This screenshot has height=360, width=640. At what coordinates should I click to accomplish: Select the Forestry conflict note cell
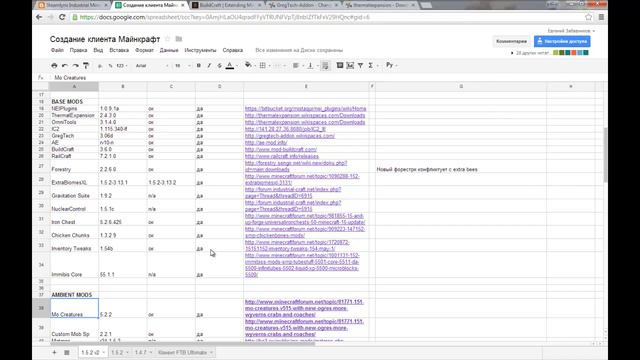461,166
